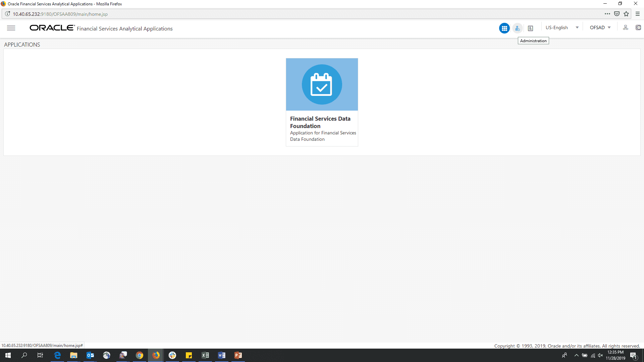The width and height of the screenshot is (644, 362).
Task: Open Windows Start menu
Action: click(x=8, y=355)
